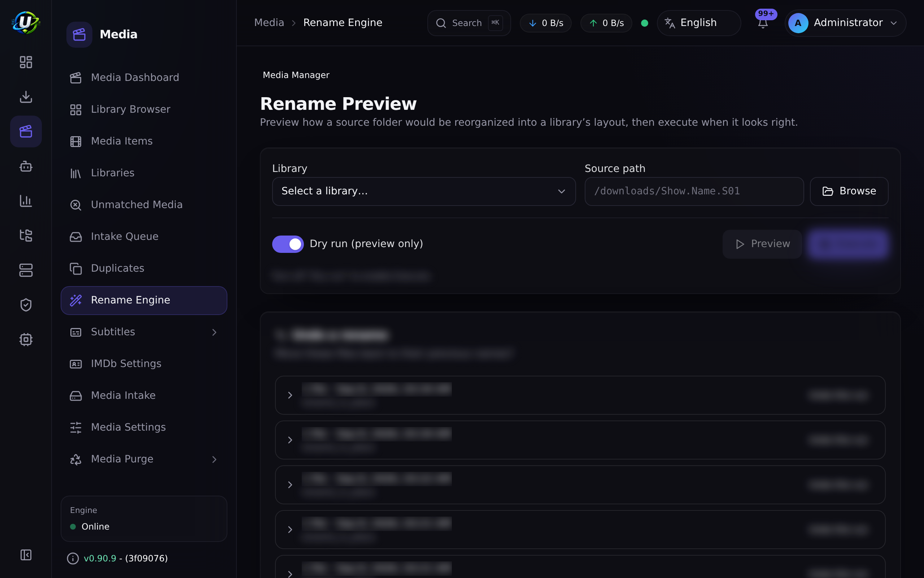Select Rename Engine in sidebar

pos(144,300)
